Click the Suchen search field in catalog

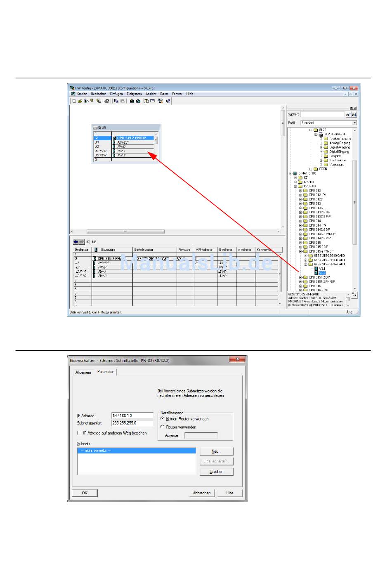click(323, 114)
